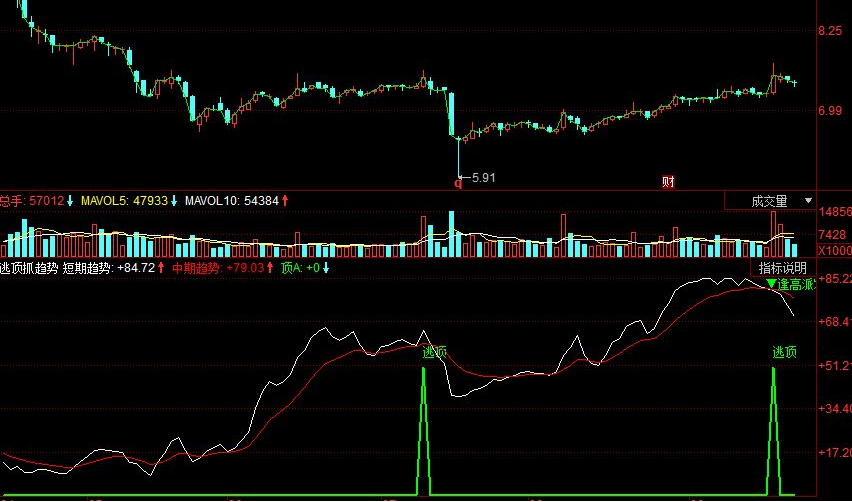The image size is (852, 502).
Task: Click the 6.99 price axis label
Action: coord(831,110)
